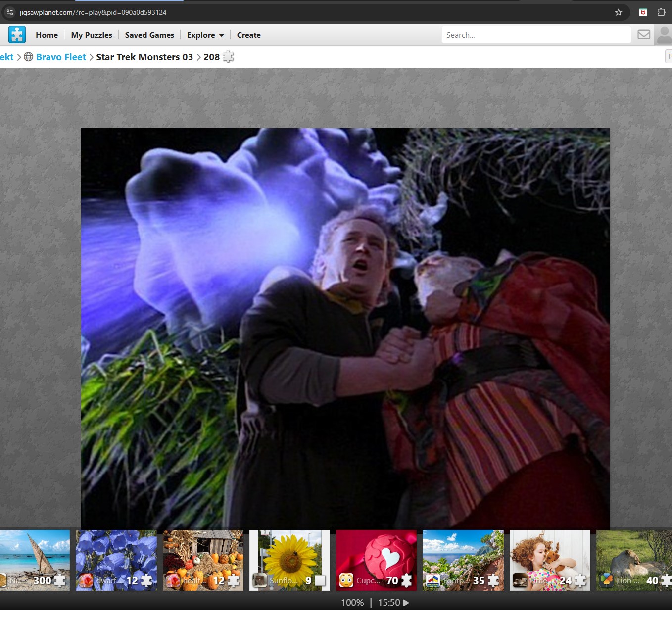Click the completed puzzle image

pyautogui.click(x=345, y=329)
